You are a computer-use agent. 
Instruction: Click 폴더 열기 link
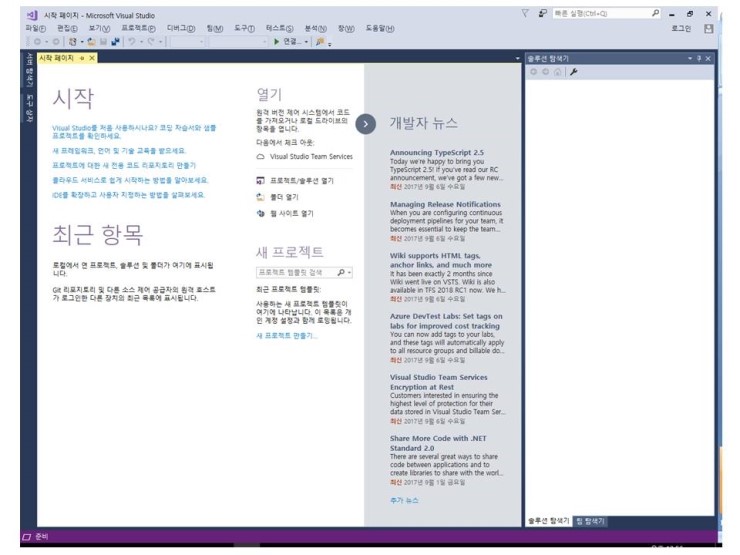pyautogui.click(x=284, y=197)
